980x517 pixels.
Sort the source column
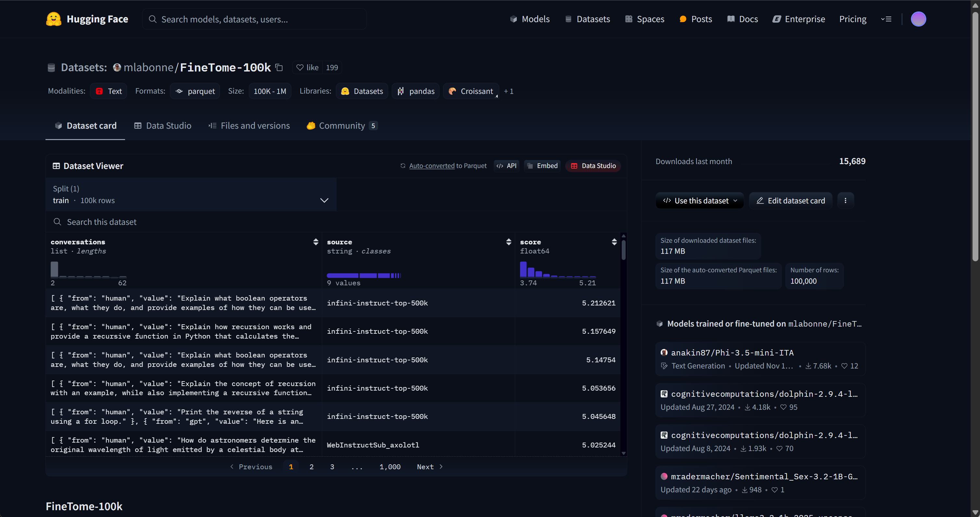pos(508,242)
